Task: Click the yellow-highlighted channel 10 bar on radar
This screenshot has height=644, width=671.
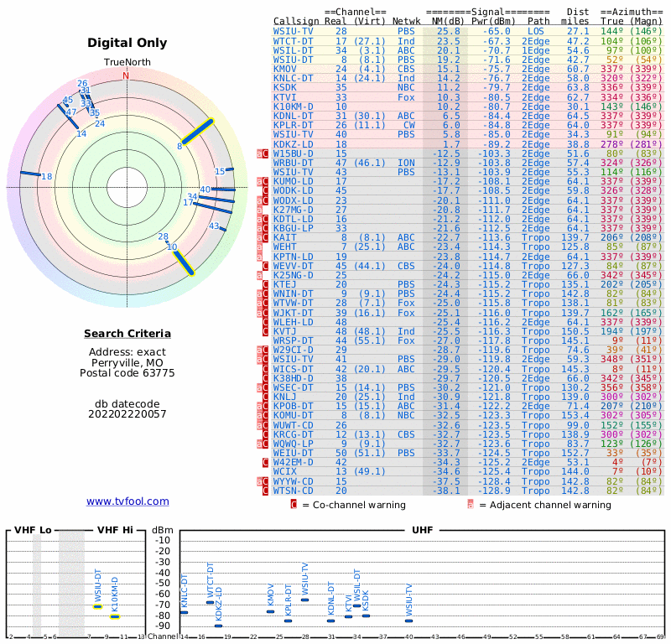Action: [x=184, y=262]
